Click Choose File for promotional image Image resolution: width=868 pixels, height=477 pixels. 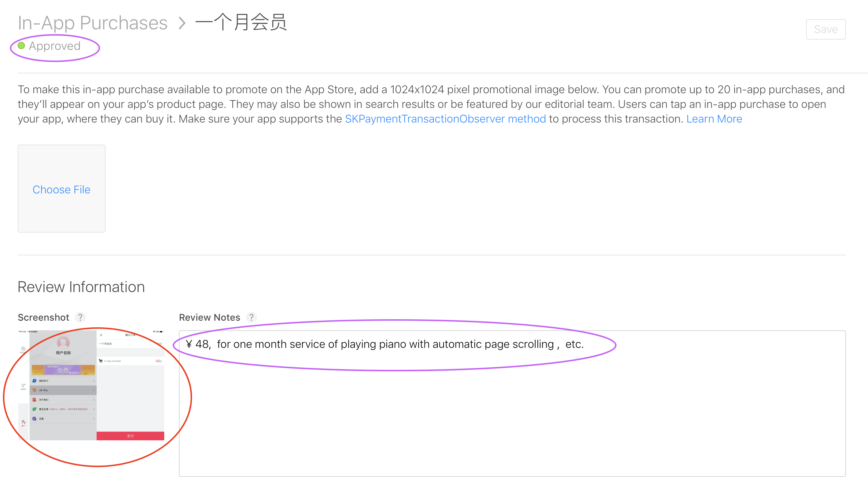(x=62, y=189)
